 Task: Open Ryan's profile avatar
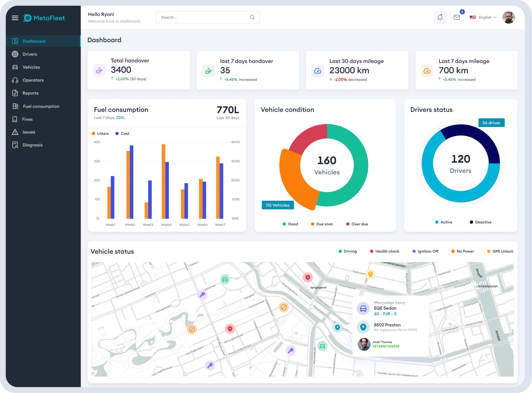[x=508, y=17]
